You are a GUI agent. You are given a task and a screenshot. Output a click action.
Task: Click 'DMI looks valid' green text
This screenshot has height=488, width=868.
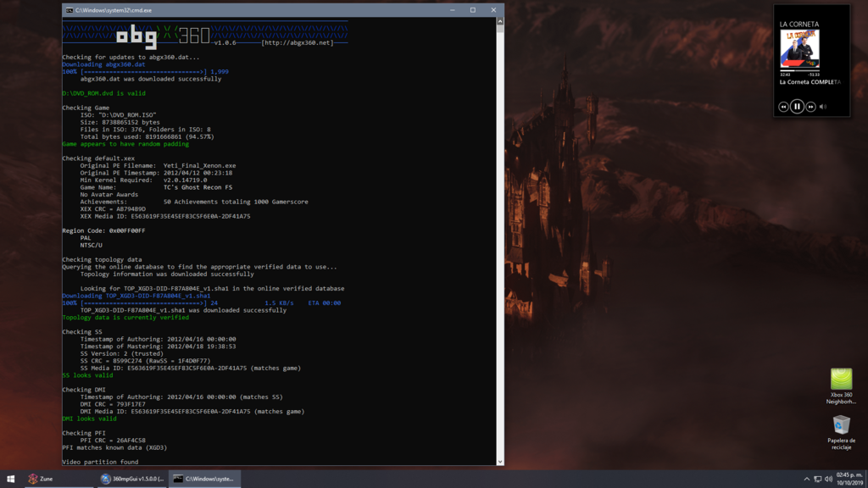click(89, 419)
